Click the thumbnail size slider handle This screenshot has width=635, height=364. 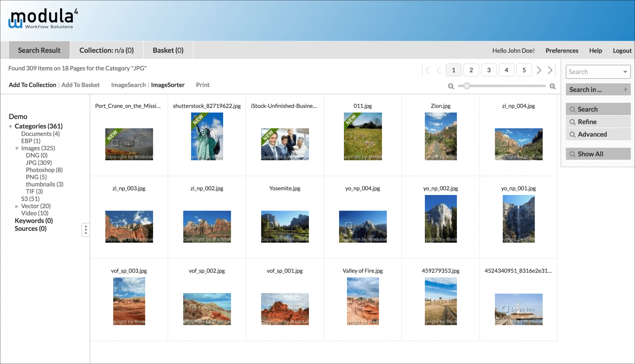466,86
